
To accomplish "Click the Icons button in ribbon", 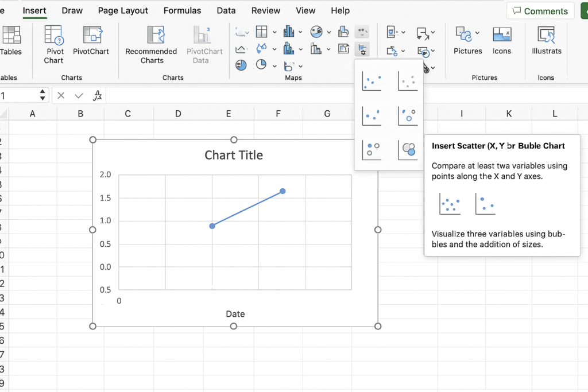I will tap(502, 41).
